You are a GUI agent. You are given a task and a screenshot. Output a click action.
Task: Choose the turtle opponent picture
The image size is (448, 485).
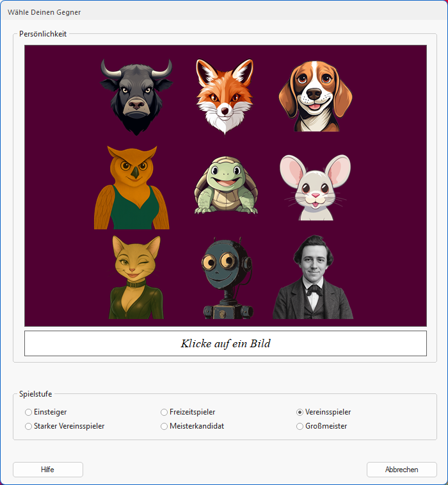coord(225,186)
